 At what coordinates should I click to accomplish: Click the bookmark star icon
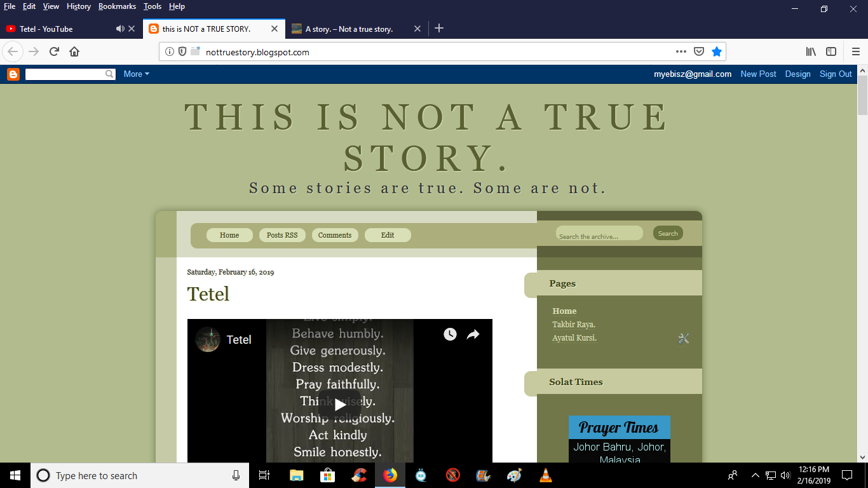point(717,52)
